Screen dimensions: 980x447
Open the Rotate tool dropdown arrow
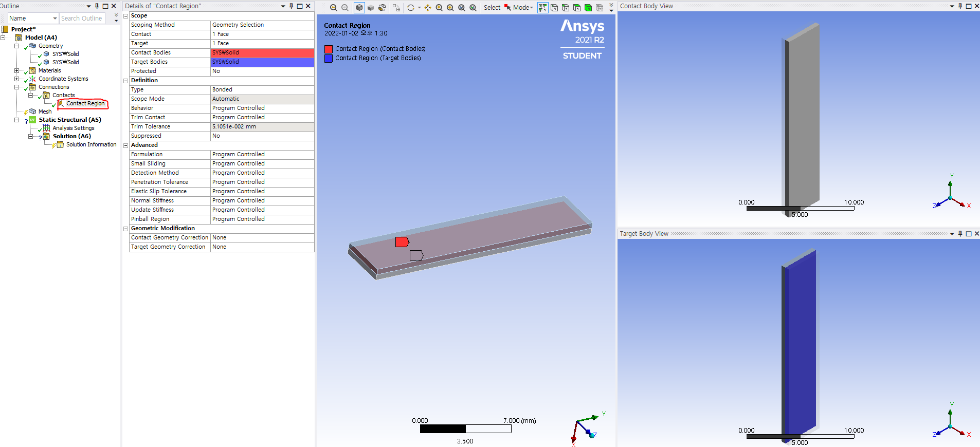point(419,7)
